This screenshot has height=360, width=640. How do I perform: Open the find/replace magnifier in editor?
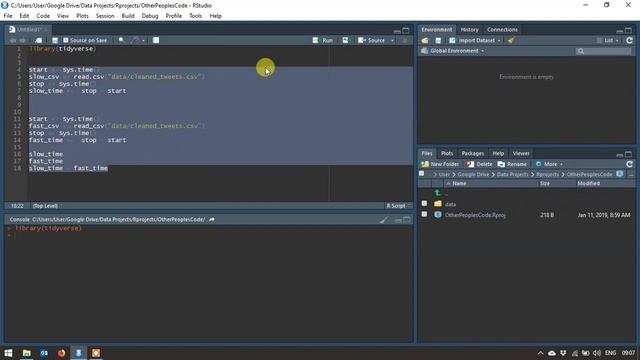point(121,40)
